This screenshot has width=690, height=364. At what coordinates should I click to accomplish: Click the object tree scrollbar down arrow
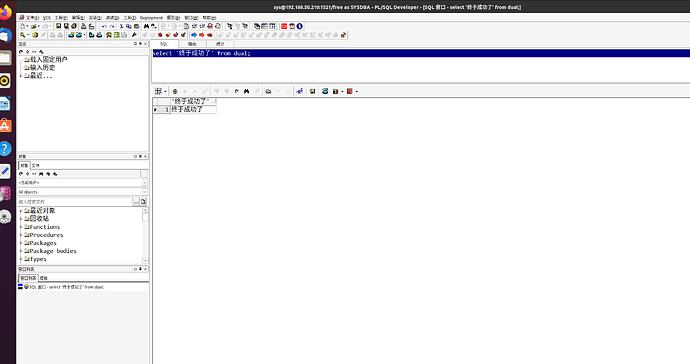coord(145,261)
